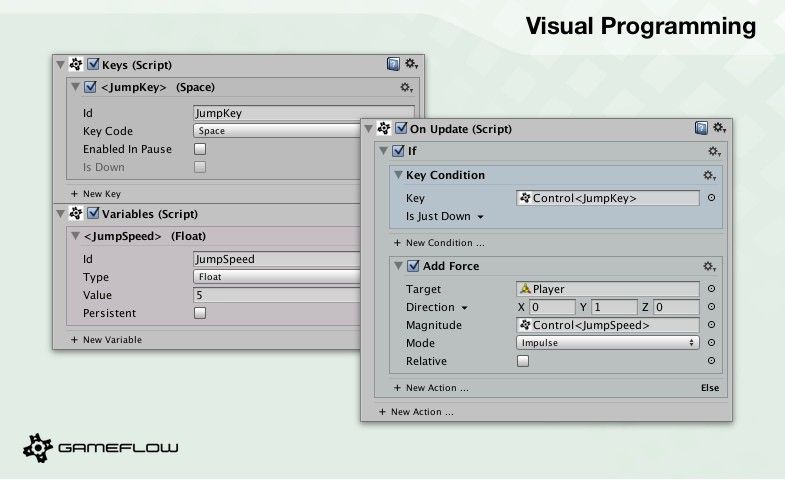785x480 pixels.
Task: Open the Add Force gear menu
Action: point(709,266)
